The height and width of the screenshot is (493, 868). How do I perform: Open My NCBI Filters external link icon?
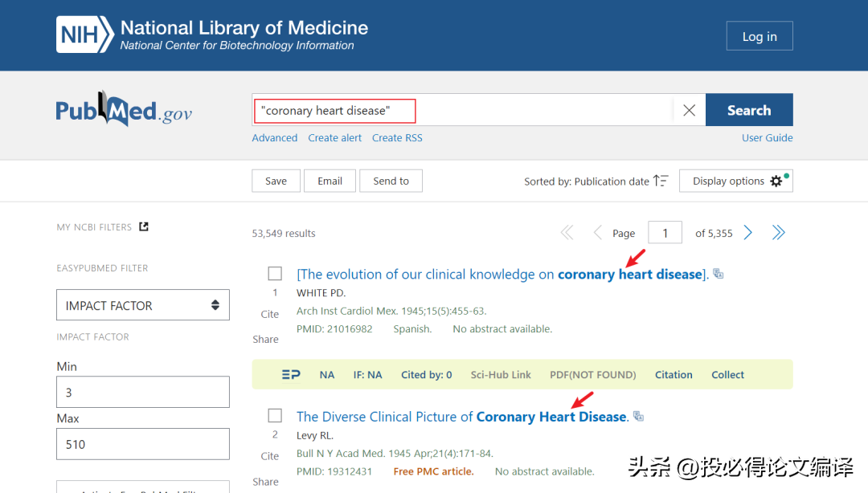(144, 227)
